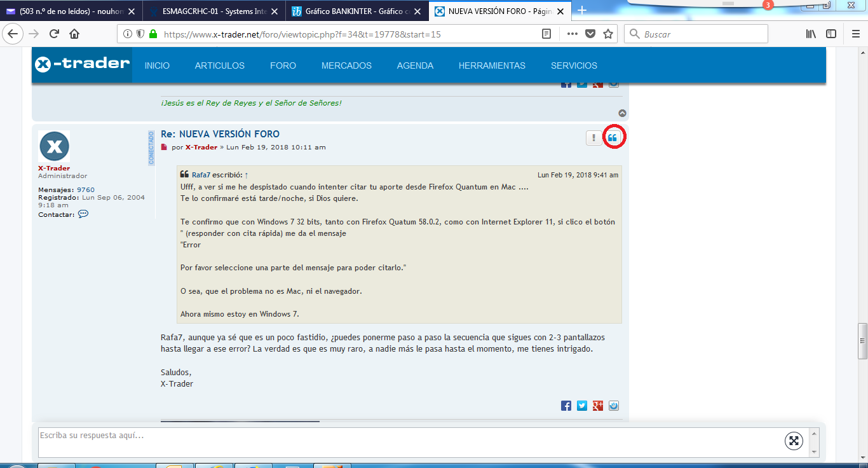
Task: Click the Buscar search field
Action: coord(696,34)
